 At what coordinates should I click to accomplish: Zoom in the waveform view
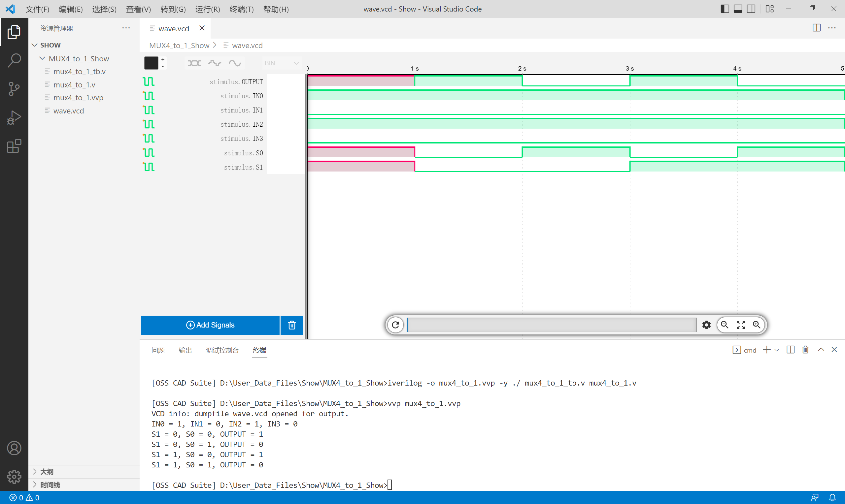[x=757, y=325]
